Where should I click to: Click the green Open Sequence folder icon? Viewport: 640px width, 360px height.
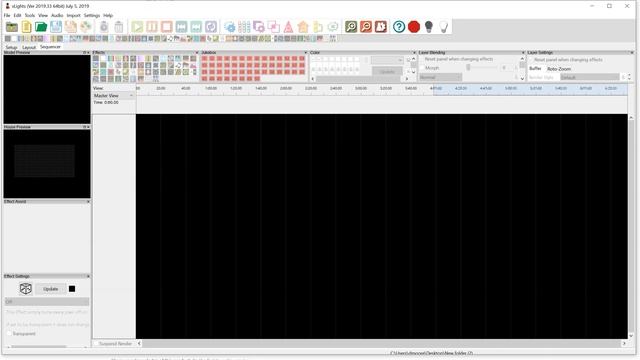coord(41,27)
